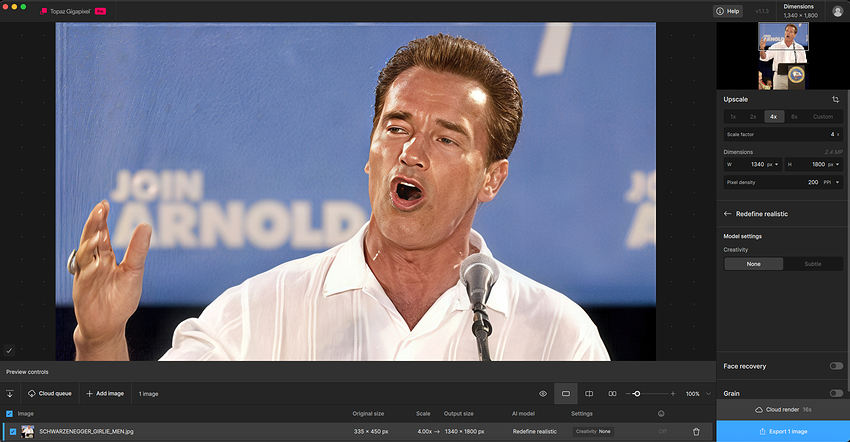Click the face icon column header

661,414
